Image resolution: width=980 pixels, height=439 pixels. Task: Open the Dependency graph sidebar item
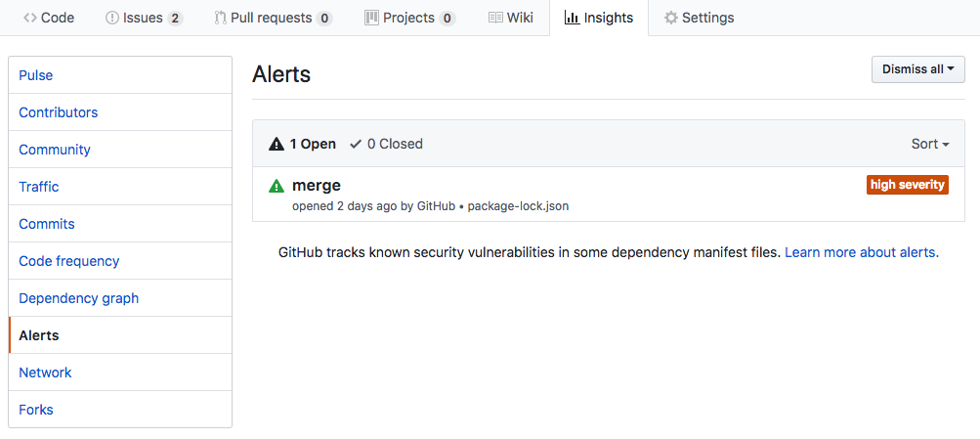(120, 298)
